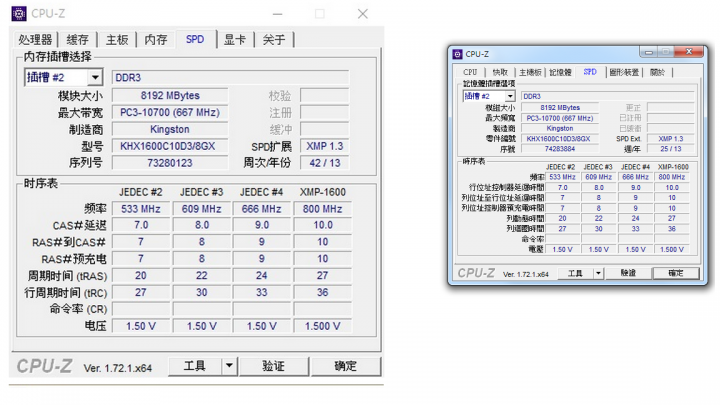Click the CPU-Z icon in the right window title bar

tap(457, 54)
